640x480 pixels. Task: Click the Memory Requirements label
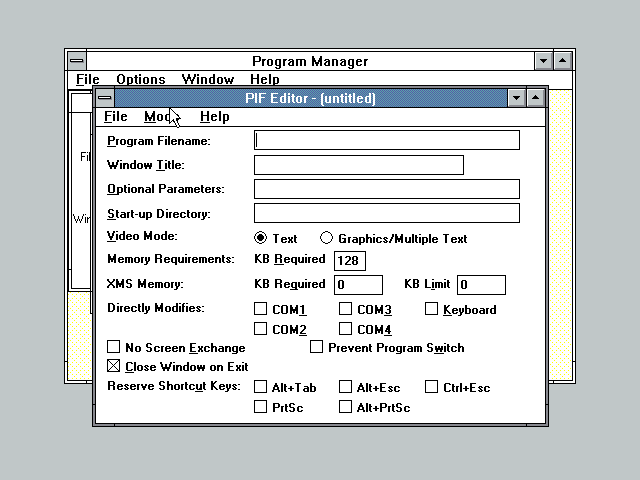pos(171,259)
